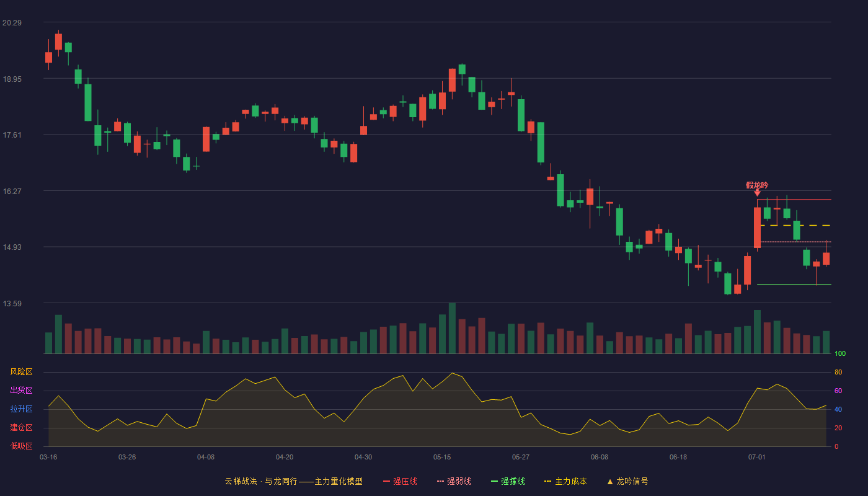Click the 04-08 date label
868x496 pixels.
click(206, 457)
